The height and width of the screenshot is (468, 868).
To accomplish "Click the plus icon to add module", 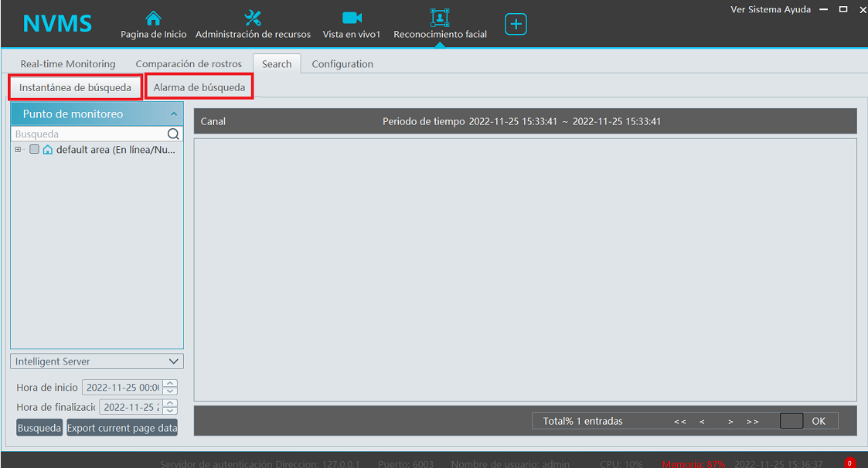I will pos(516,25).
